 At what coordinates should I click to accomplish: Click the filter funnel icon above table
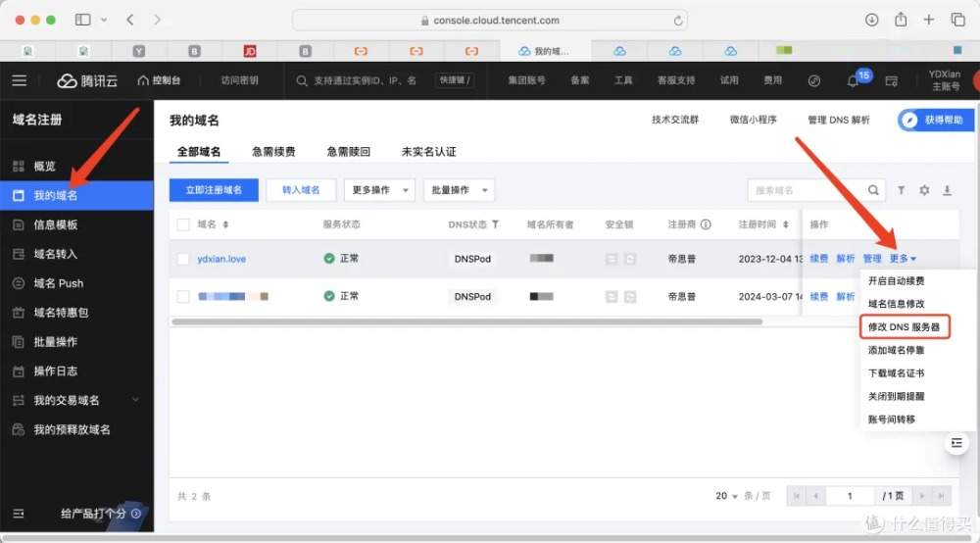tap(902, 190)
